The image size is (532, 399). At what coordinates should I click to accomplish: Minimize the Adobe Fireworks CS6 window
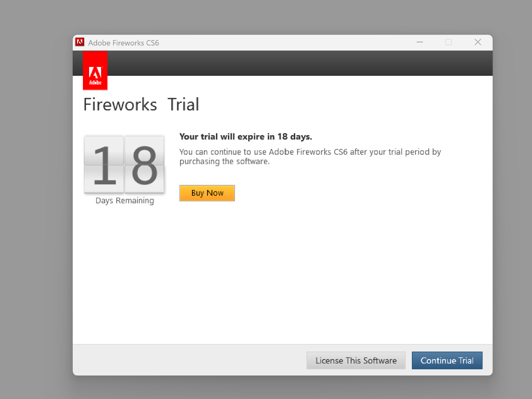[420, 43]
